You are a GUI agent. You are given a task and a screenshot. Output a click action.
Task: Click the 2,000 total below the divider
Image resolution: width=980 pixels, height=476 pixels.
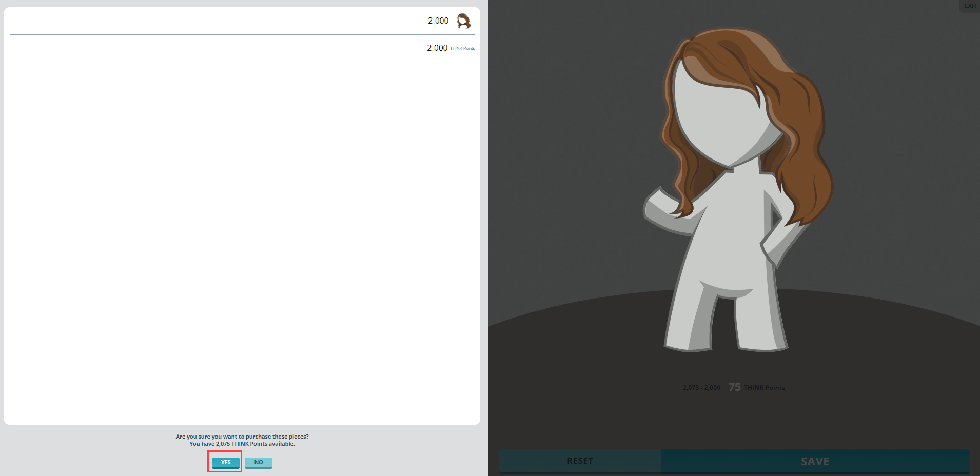[437, 48]
